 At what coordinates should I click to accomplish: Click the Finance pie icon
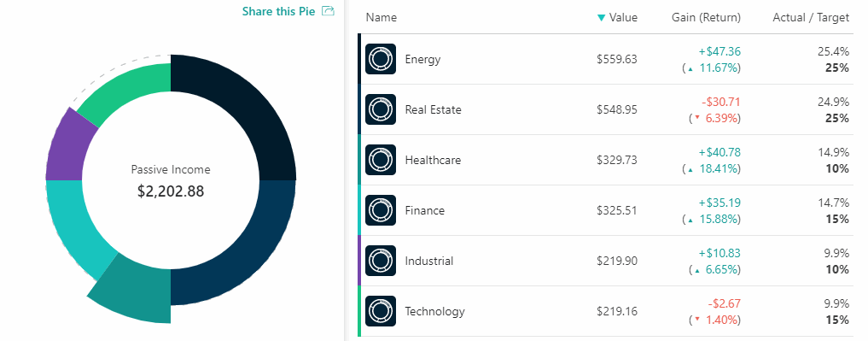tap(381, 210)
